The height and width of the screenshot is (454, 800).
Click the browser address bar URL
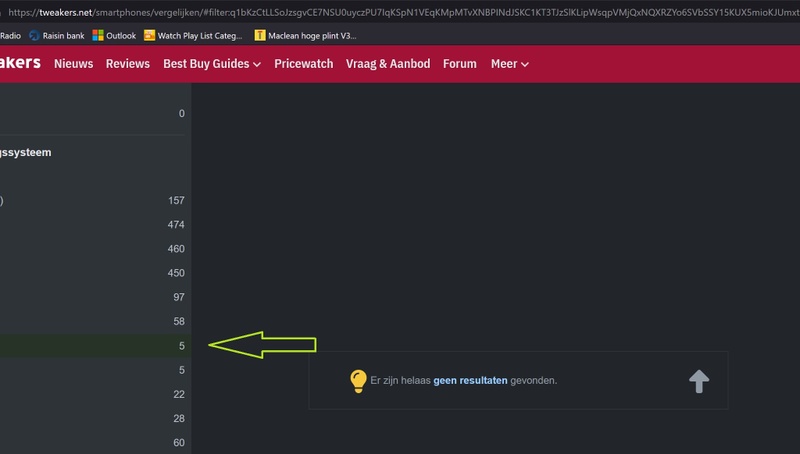pos(400,12)
